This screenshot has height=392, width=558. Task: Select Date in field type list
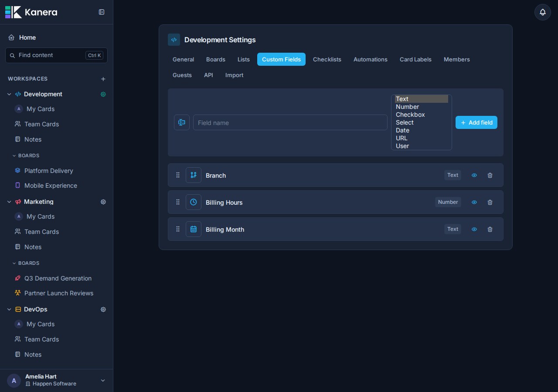[x=422, y=130]
